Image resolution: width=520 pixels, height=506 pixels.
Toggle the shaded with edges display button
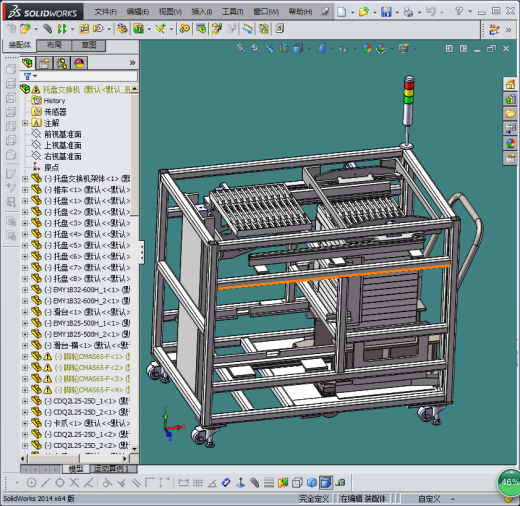[x=326, y=482]
